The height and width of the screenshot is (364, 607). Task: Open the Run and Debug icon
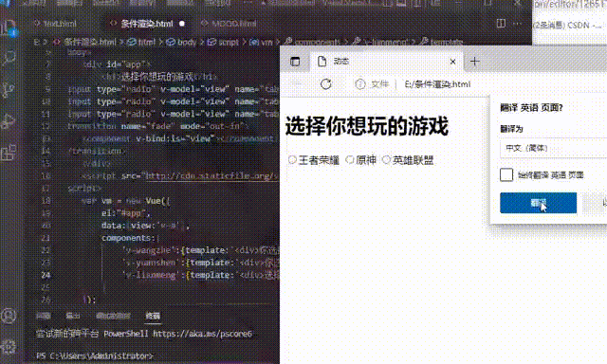point(9,121)
